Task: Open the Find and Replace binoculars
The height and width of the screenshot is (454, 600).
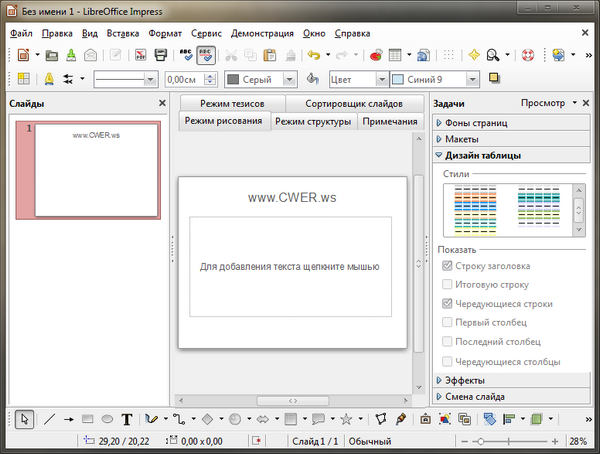Action: [492, 55]
